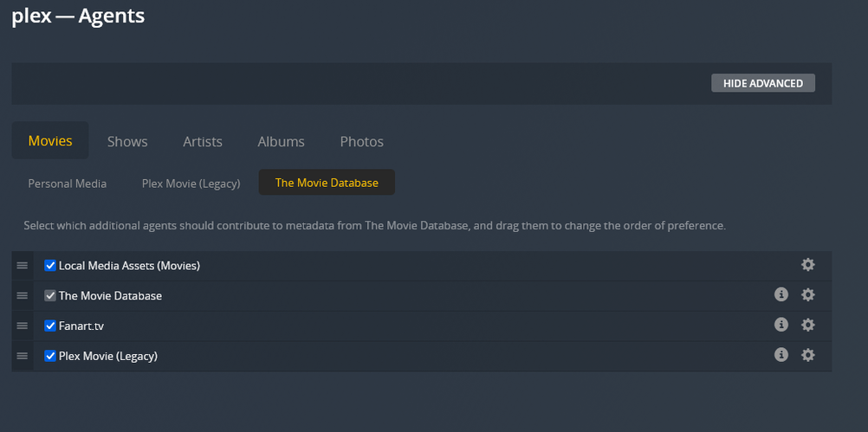868x432 pixels.
Task: Select the Personal Media agent sub-tab
Action: click(x=68, y=184)
